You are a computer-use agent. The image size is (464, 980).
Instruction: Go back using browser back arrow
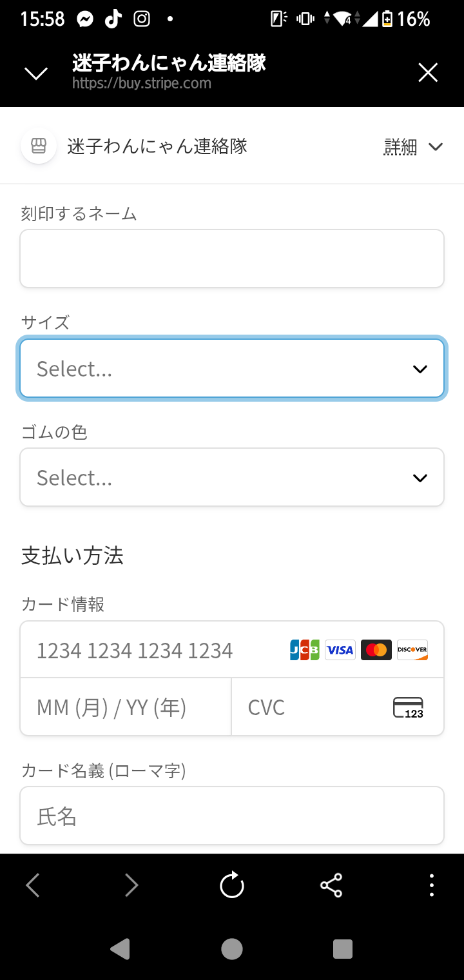point(33,885)
